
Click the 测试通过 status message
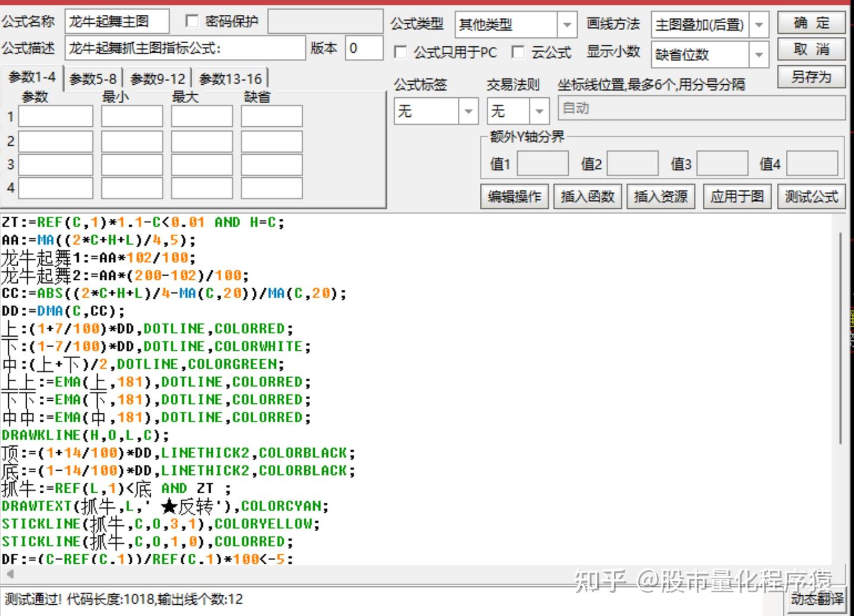coord(123,599)
